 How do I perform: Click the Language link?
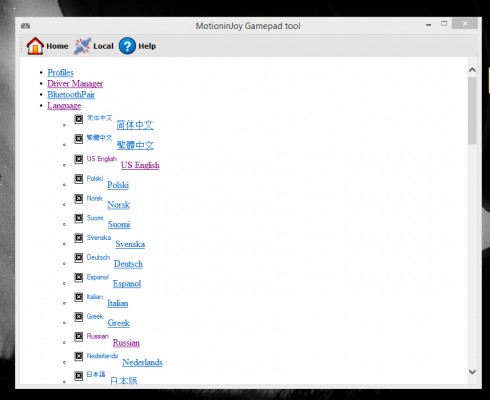click(x=64, y=106)
